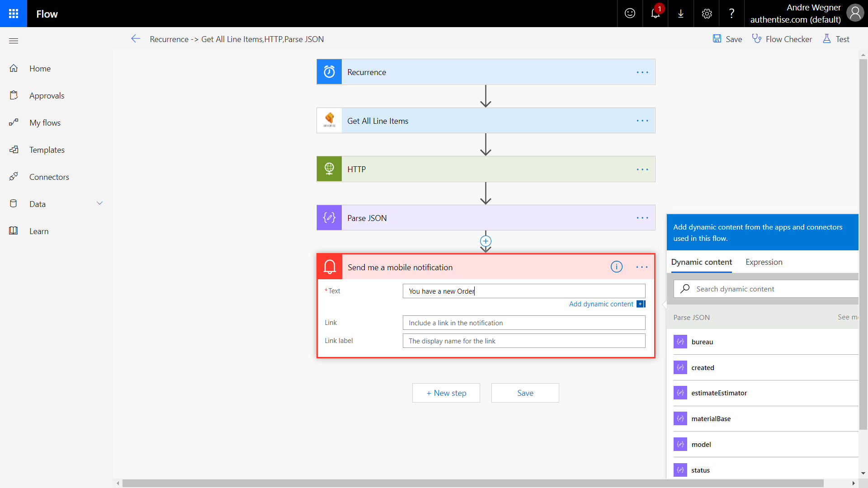Click the flow name in the header
868x488 pixels.
tap(236, 39)
